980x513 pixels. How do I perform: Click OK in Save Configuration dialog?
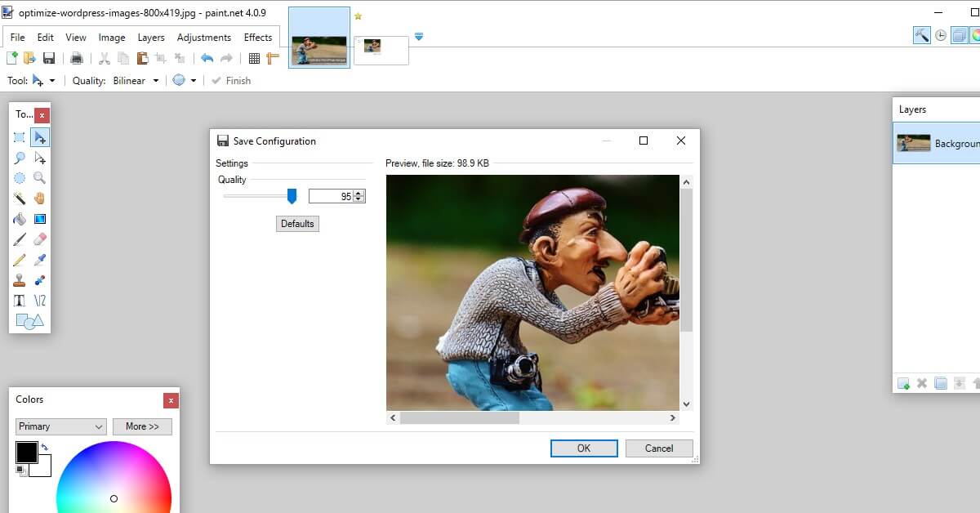[584, 448]
